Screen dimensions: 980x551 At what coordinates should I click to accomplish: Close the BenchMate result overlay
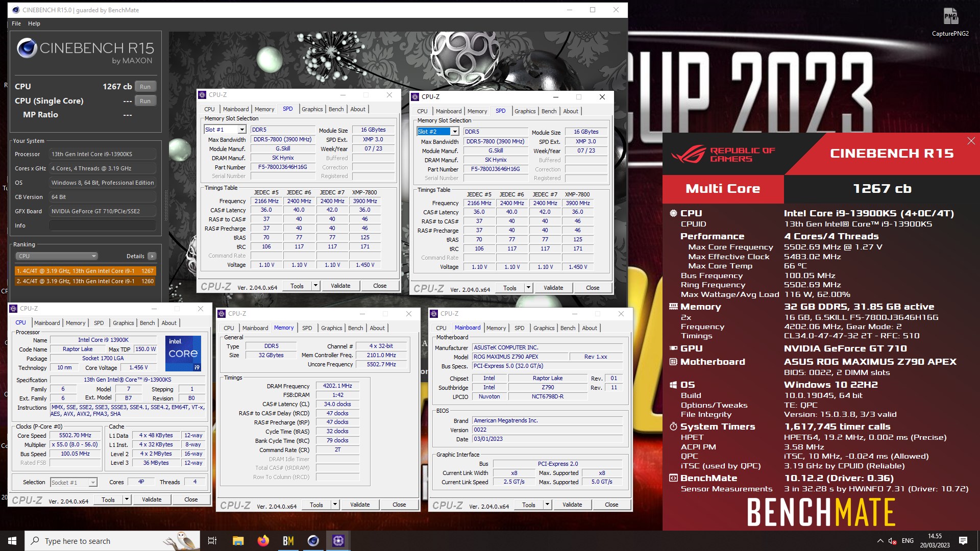point(971,141)
